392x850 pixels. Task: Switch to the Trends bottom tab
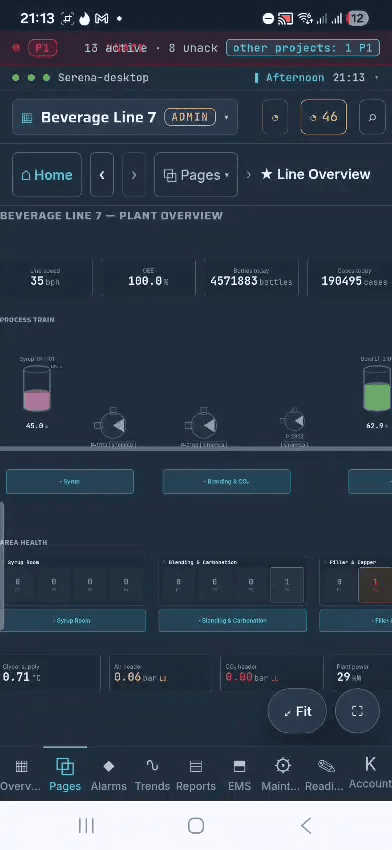coord(152,774)
